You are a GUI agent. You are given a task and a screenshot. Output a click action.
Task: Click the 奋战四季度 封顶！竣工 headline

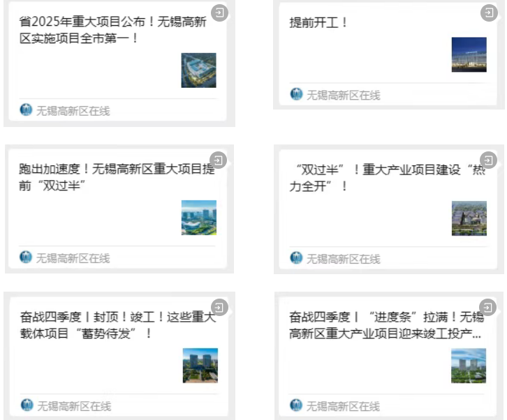click(115, 324)
